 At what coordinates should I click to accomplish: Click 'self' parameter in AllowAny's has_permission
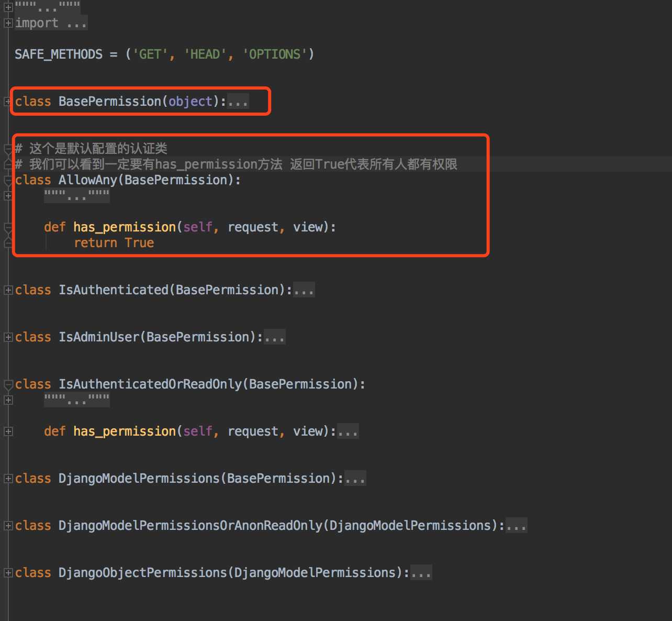(x=198, y=227)
